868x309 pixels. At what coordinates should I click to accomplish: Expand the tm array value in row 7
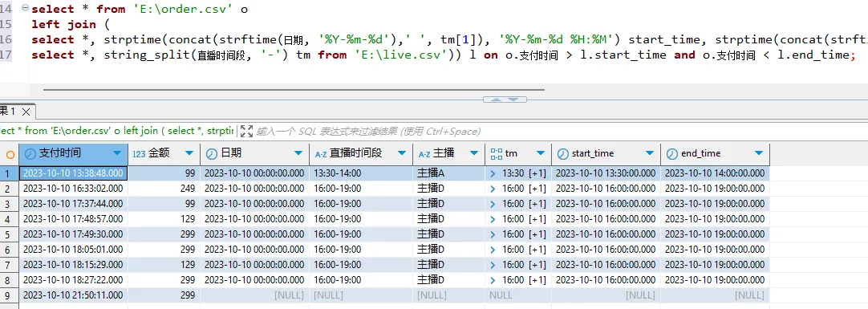tap(493, 264)
